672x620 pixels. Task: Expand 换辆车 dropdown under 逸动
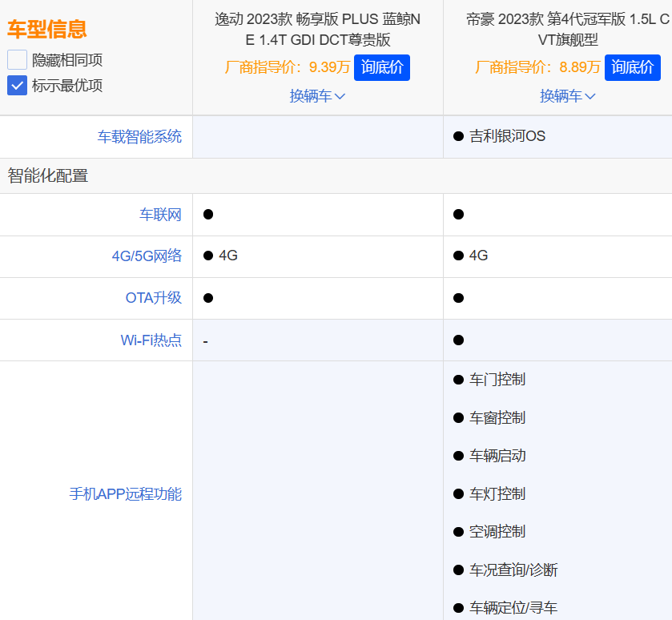(317, 96)
